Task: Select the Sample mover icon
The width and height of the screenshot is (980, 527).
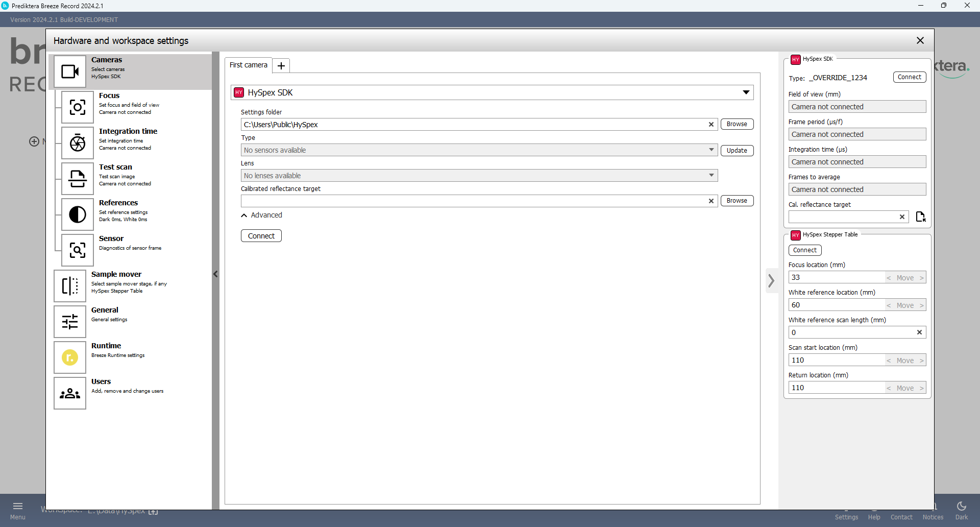Action: pyautogui.click(x=70, y=286)
